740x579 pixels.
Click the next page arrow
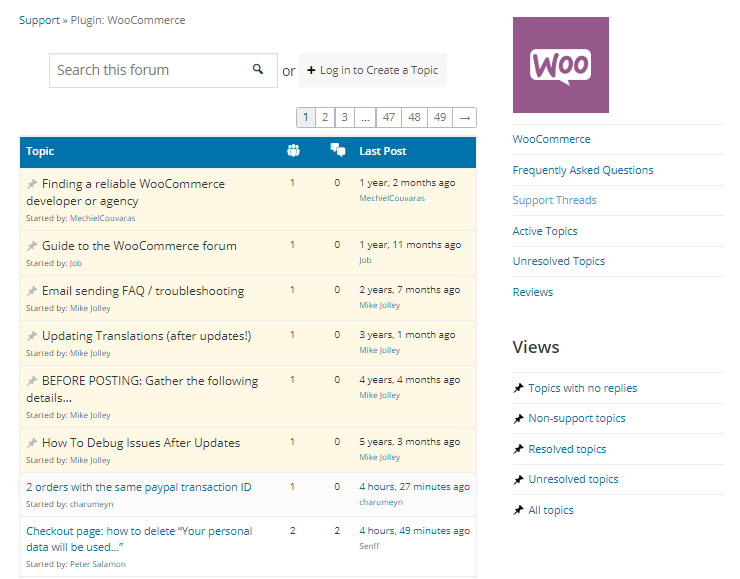click(x=465, y=117)
